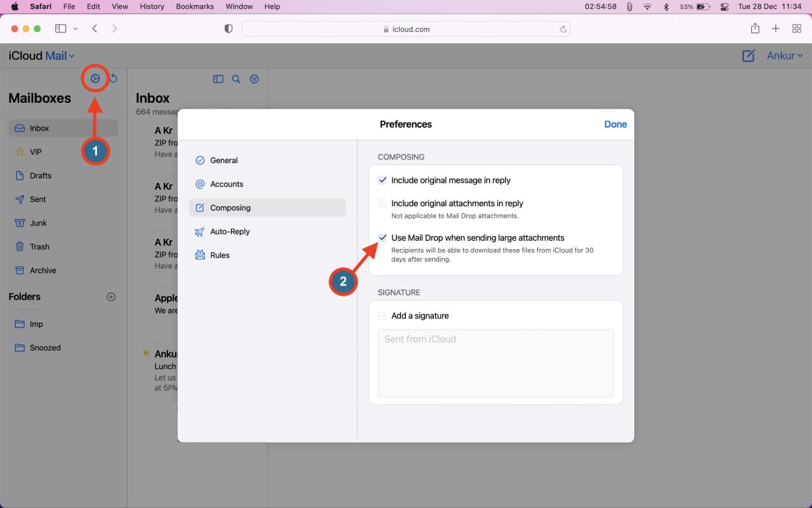Open the Safari File menu
The width and height of the screenshot is (812, 508).
click(x=69, y=6)
